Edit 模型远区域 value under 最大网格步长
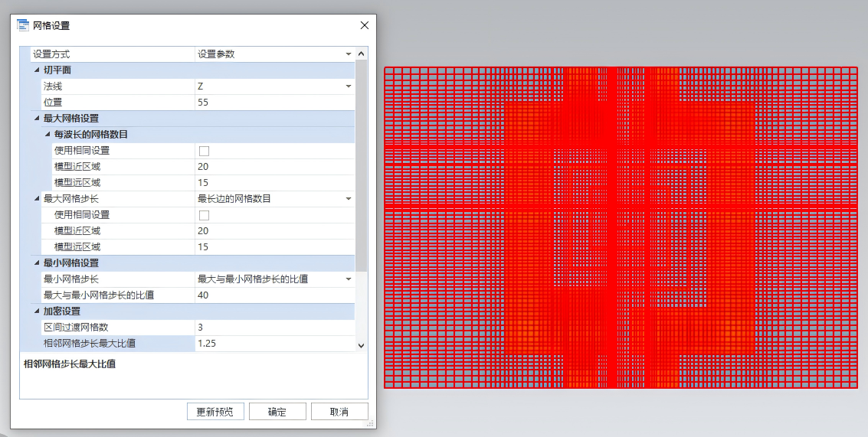868x437 pixels. click(274, 246)
